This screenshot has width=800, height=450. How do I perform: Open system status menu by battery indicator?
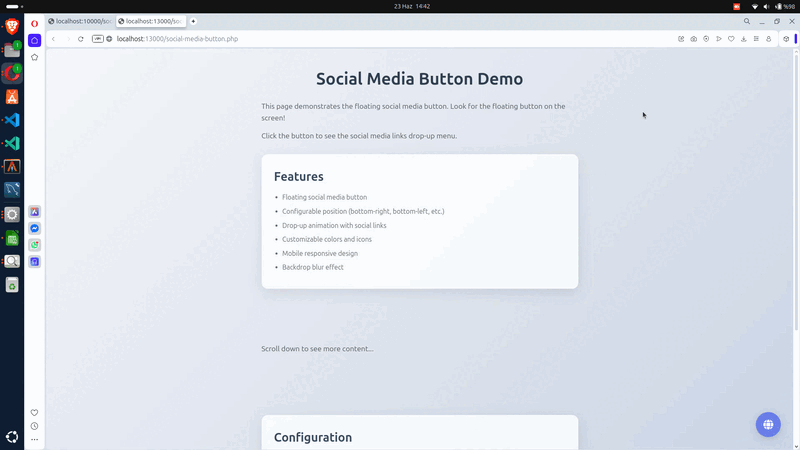click(785, 6)
